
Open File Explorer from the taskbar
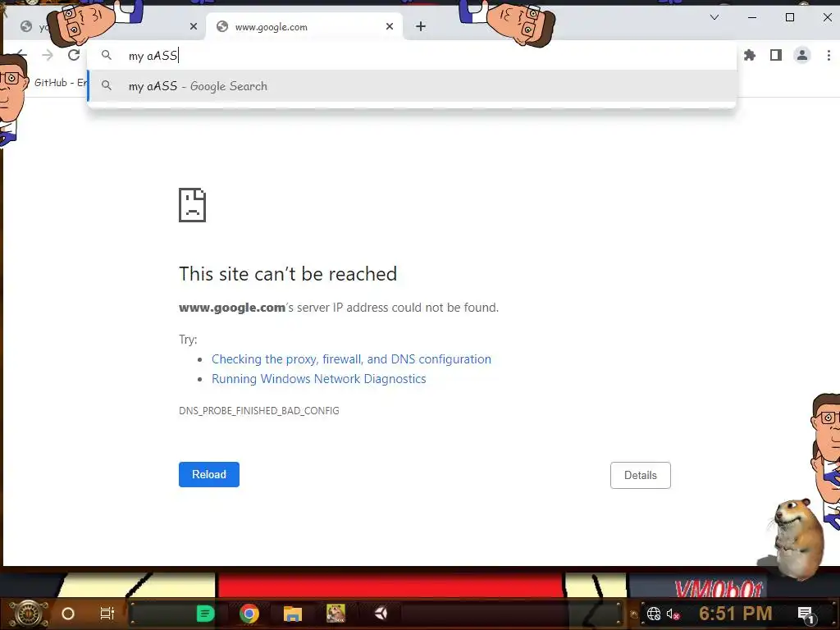coord(293,614)
